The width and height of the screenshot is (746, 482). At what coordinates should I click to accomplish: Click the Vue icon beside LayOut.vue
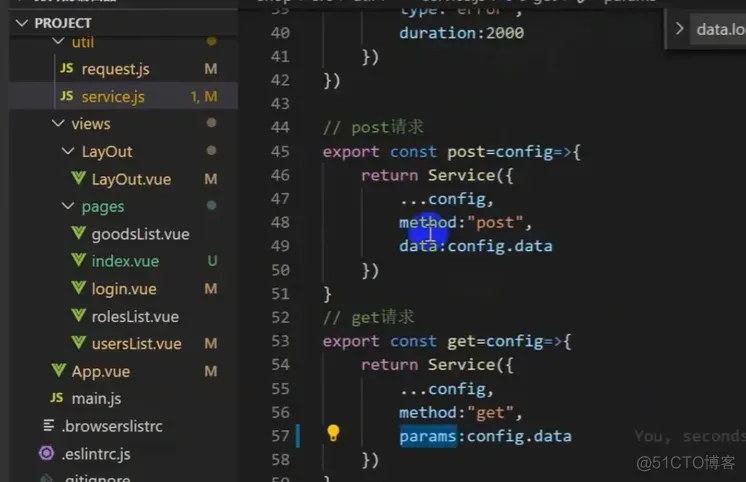[x=79, y=178]
